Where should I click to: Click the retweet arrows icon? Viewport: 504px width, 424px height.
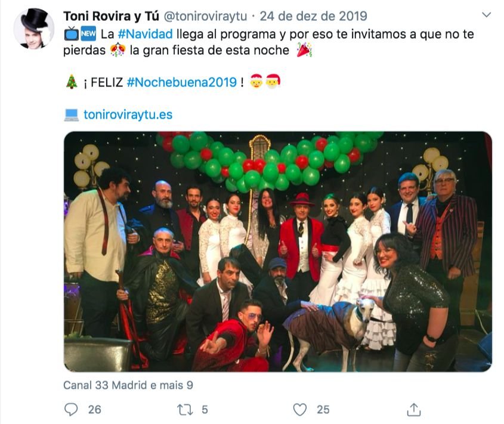tap(185, 410)
